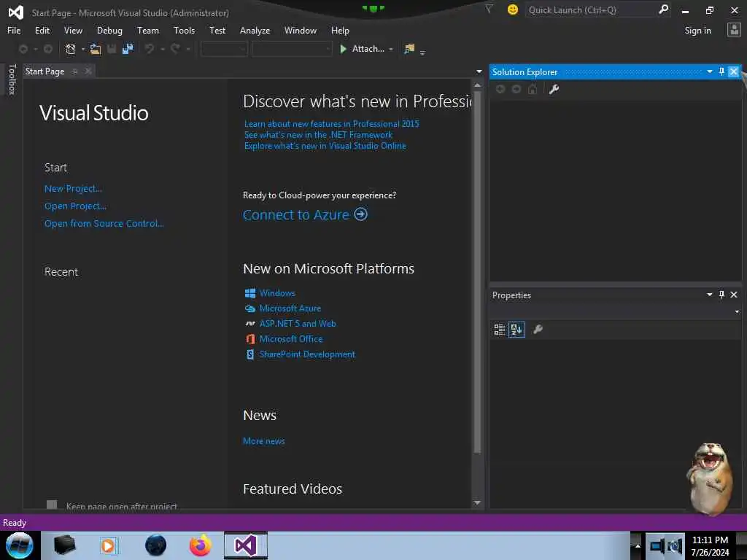The width and height of the screenshot is (747, 560).
Task: Open the New Project icon dropdown arrow
Action: (83, 49)
